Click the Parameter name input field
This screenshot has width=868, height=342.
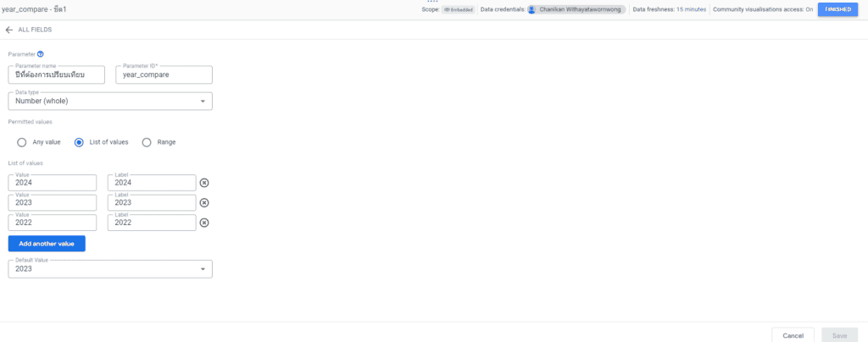[56, 75]
